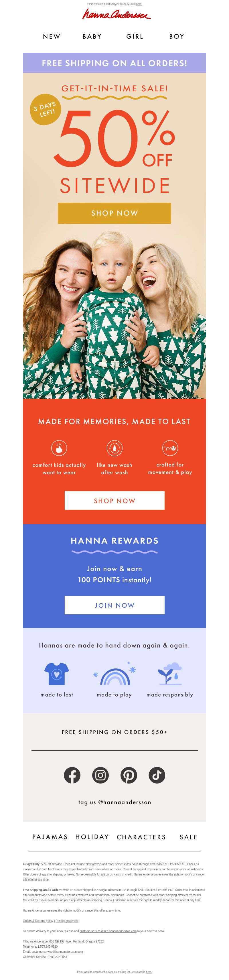Open the Facebook icon link

(72, 775)
